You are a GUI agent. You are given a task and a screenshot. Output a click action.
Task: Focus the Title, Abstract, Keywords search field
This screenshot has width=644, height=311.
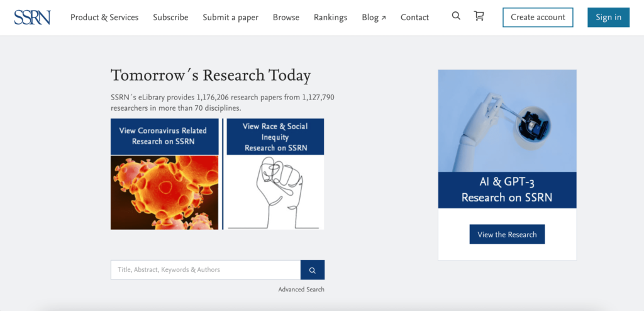pos(206,269)
